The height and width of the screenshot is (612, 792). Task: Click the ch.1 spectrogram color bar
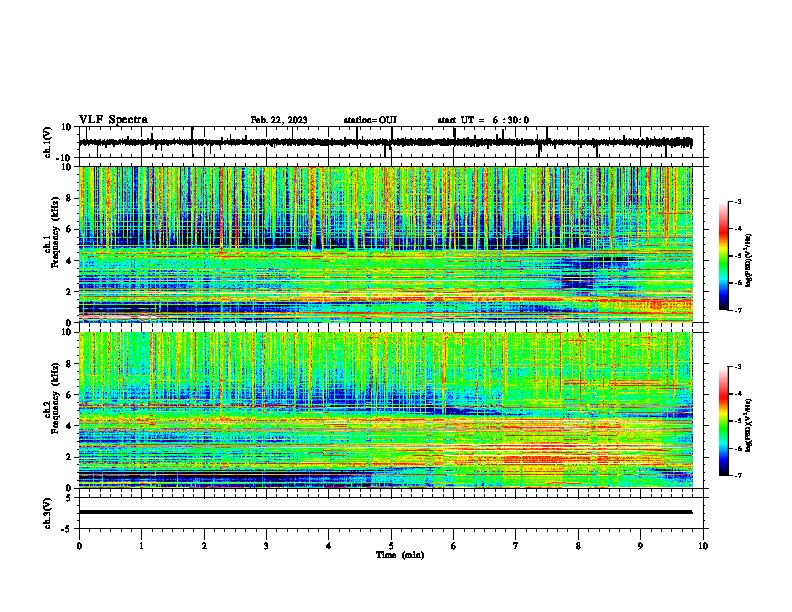coord(723,256)
